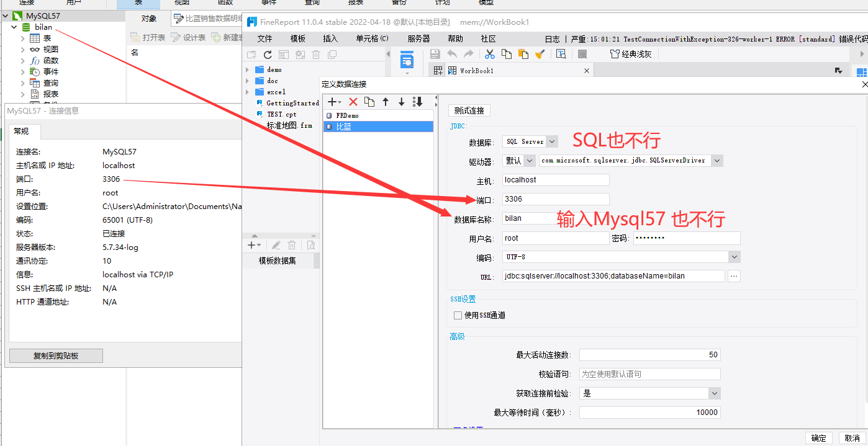This screenshot has height=446, width=868.
Task: Click the 主机 localhost input field
Action: (556, 180)
